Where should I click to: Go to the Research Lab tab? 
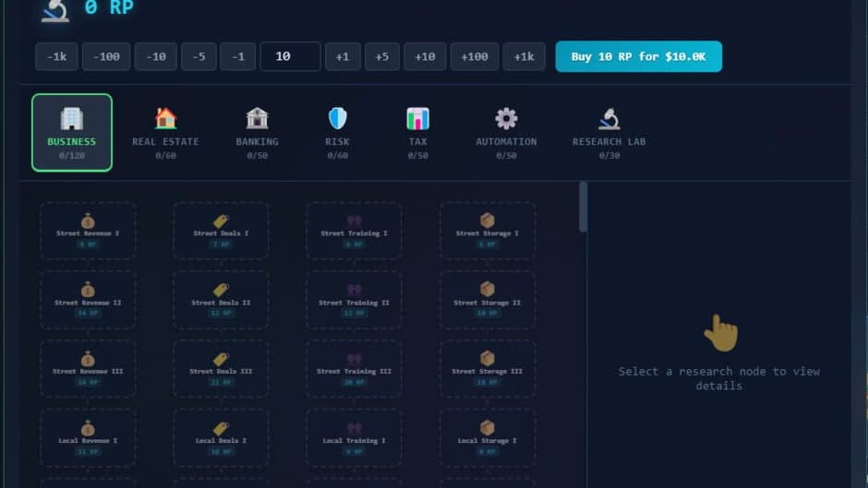[x=609, y=133]
